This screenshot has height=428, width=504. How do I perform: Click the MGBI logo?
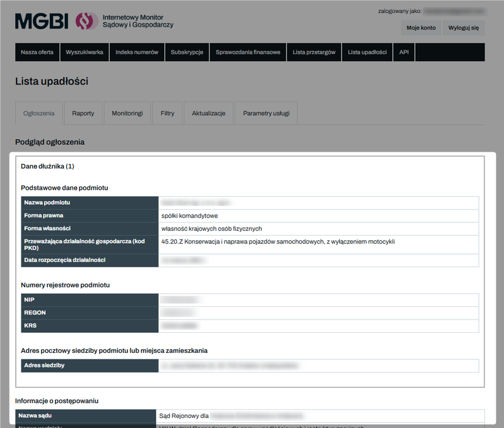point(42,21)
